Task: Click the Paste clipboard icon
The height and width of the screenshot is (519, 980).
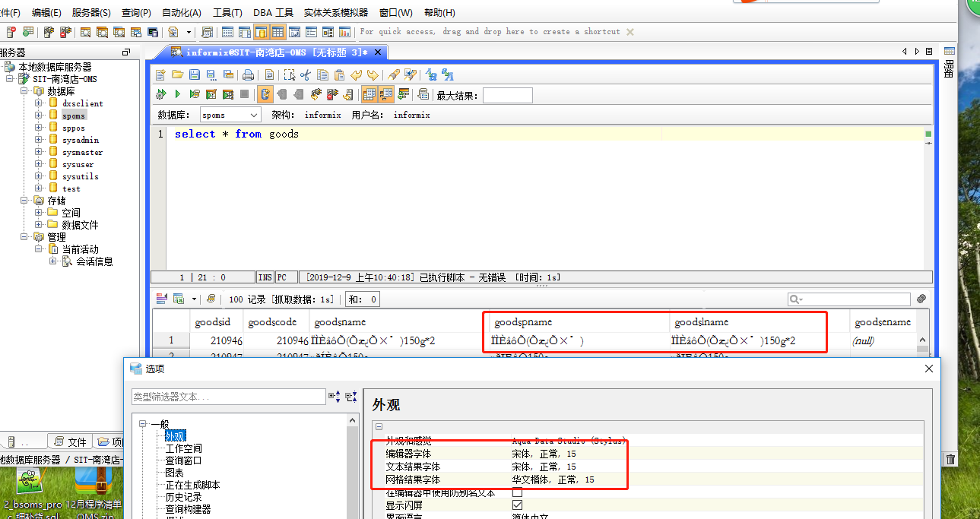Action: pyautogui.click(x=339, y=74)
